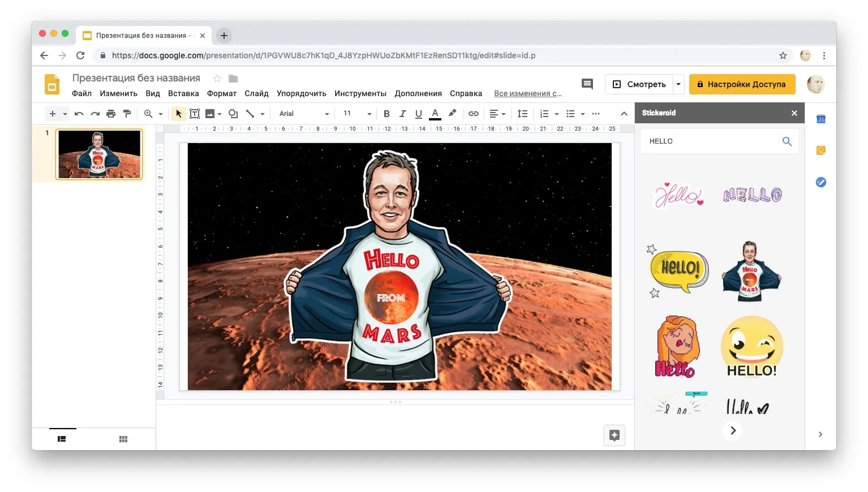
Task: Select the cursor arrow tool
Action: coord(179,114)
